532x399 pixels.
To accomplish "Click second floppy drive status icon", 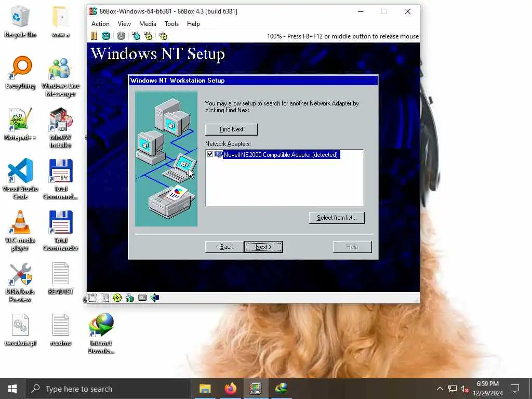I will (x=105, y=298).
